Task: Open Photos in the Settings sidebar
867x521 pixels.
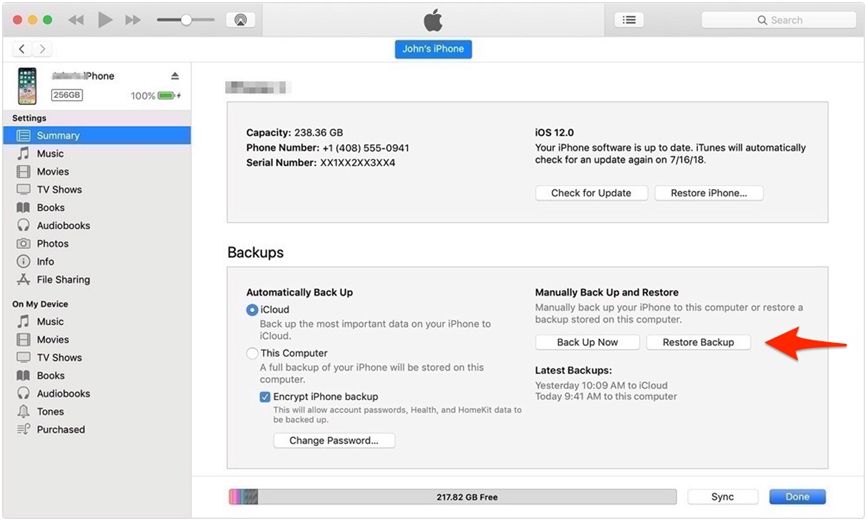Action: coord(52,244)
